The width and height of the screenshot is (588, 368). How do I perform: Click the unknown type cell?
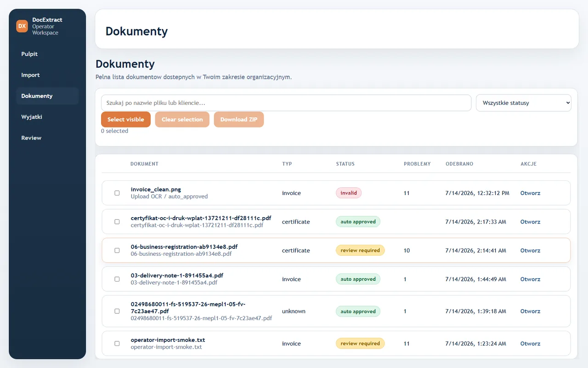coord(294,311)
